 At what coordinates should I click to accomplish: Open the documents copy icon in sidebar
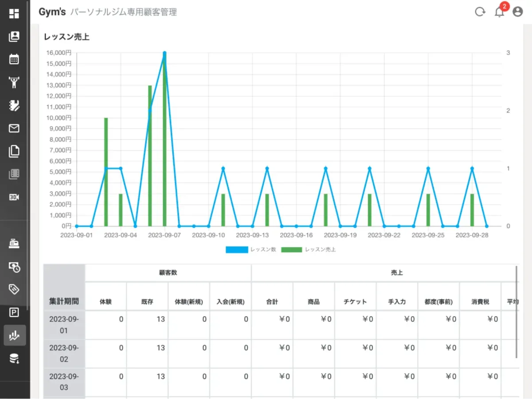[x=14, y=151]
